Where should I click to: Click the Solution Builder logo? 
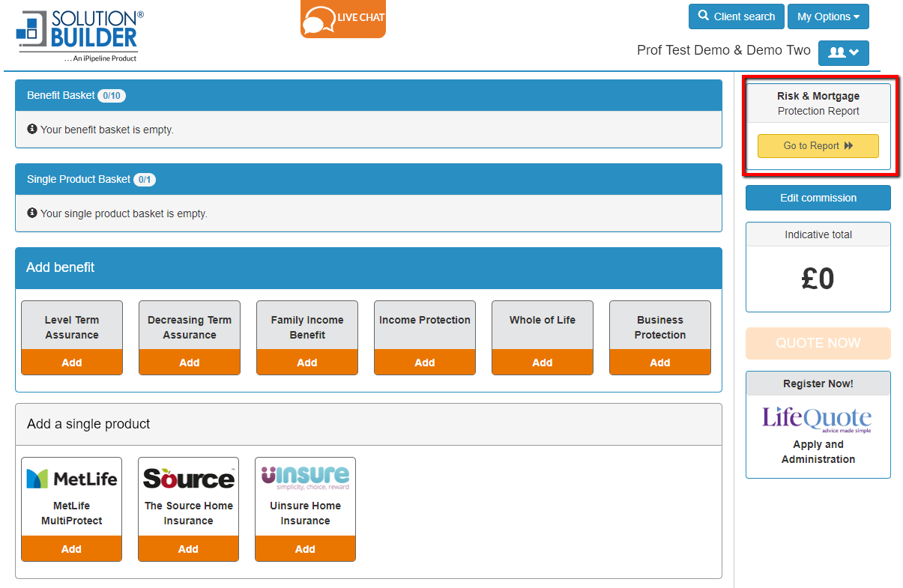79,35
